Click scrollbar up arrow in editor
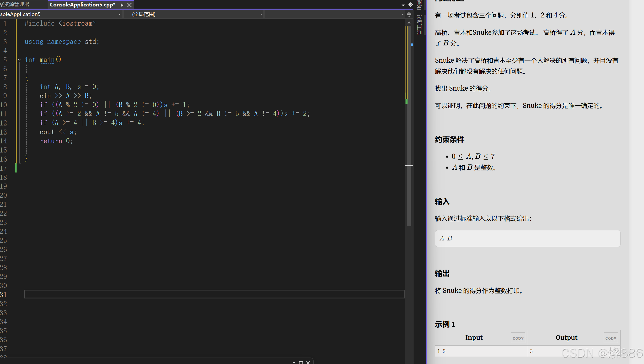This screenshot has height=364, width=644. [x=409, y=22]
